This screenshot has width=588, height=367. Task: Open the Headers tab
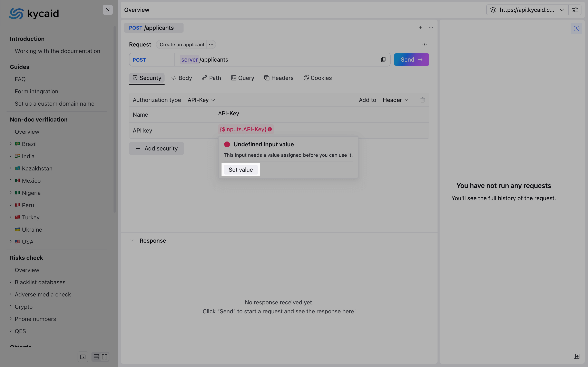(x=279, y=78)
